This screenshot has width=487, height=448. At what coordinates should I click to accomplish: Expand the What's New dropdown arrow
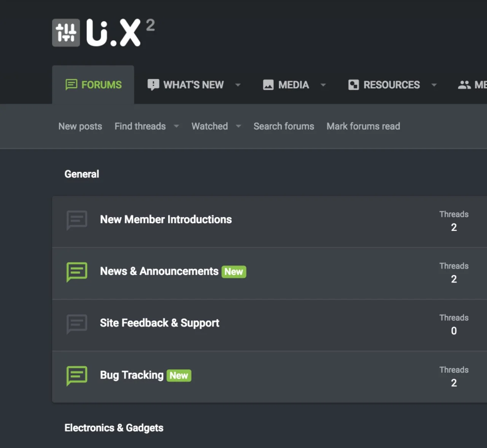(238, 85)
